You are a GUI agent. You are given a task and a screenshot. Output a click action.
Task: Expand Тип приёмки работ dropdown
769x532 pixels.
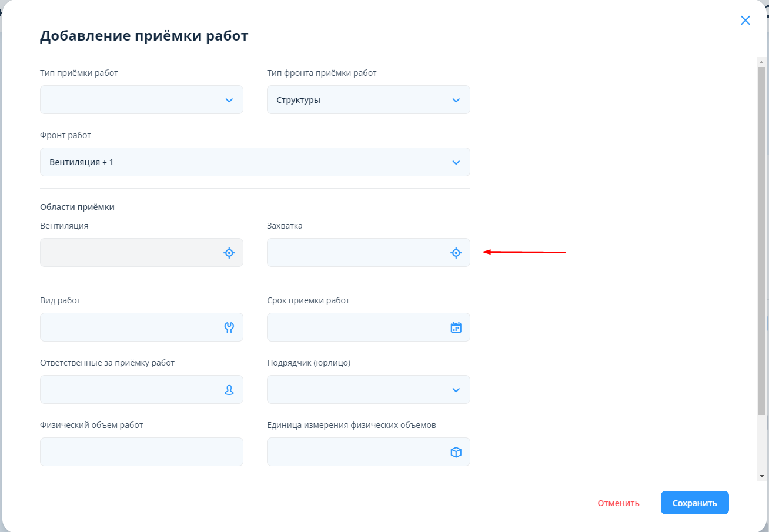229,100
